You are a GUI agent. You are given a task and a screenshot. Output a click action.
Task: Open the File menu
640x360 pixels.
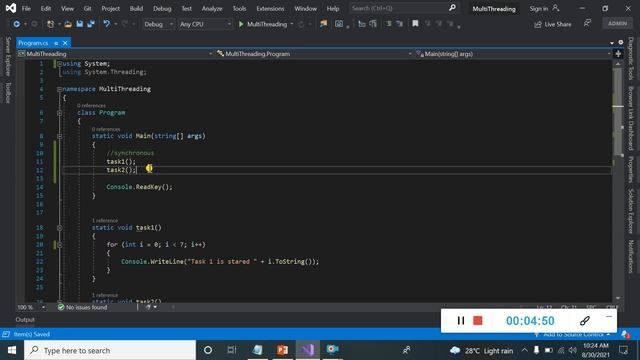[x=26, y=8]
